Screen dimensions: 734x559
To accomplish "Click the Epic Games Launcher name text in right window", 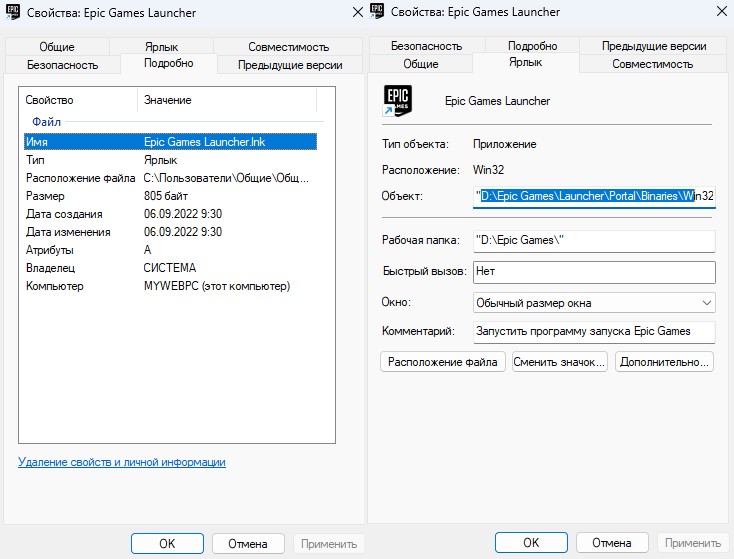I will [x=497, y=101].
